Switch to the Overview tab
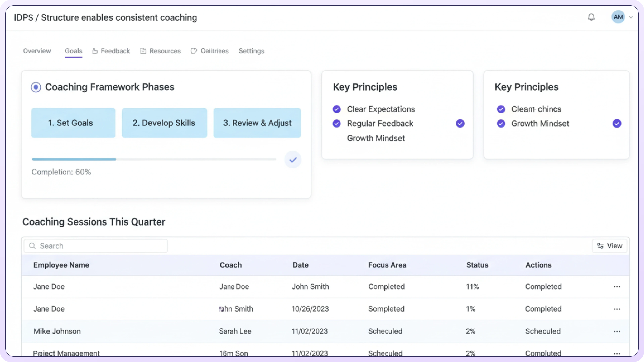Viewport: 644px width, 362px height. [x=37, y=51]
